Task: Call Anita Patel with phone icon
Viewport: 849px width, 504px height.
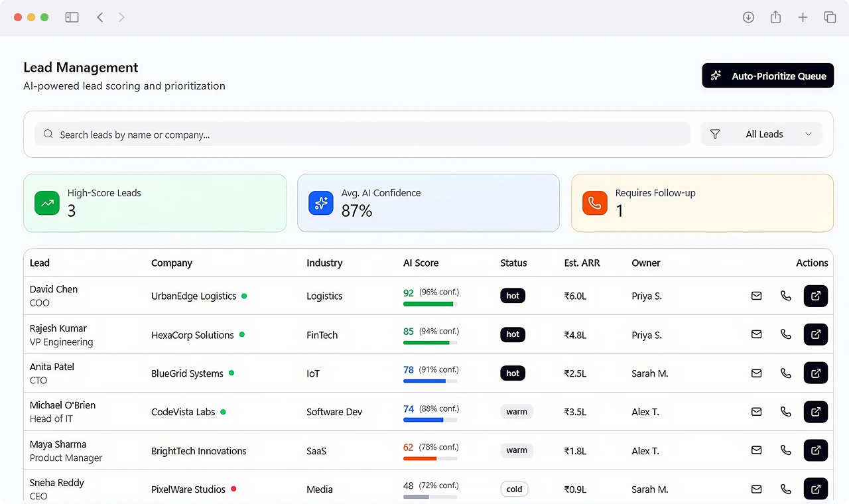Action: [786, 373]
